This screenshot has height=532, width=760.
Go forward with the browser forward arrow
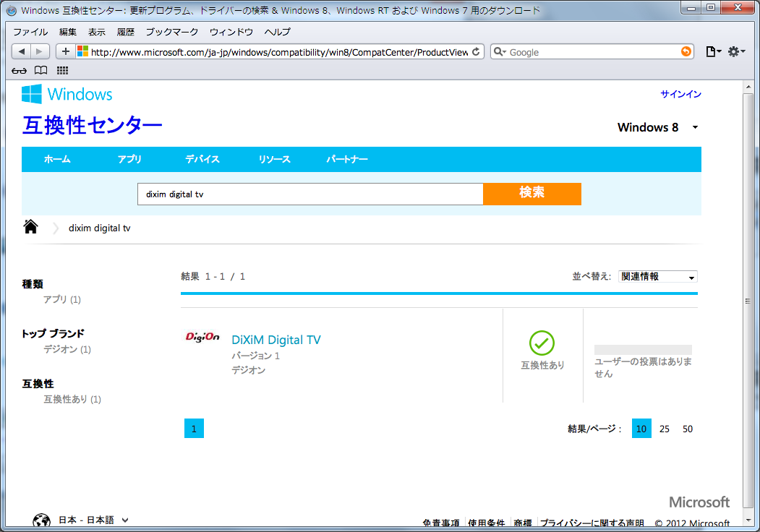coord(40,51)
